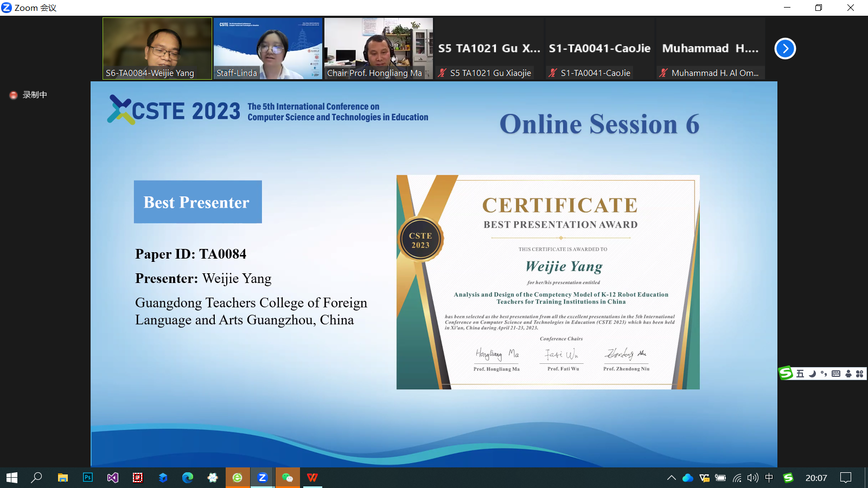Screen dimensions: 868x488
Task: Click the Sogou toolbox four-squares icon
Action: [859, 374]
